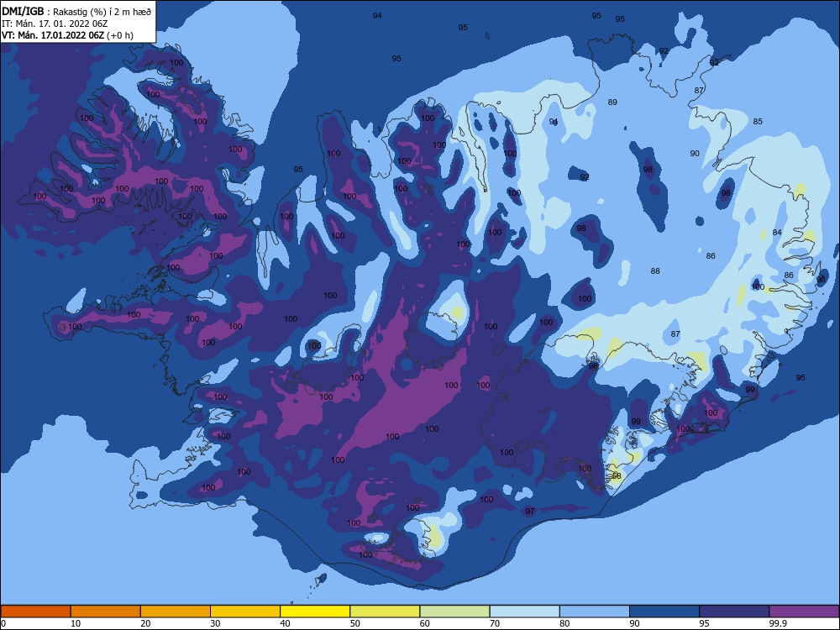Screen dimensions: 840x630
Task: Click legend scale label '80'
Action: [564, 623]
